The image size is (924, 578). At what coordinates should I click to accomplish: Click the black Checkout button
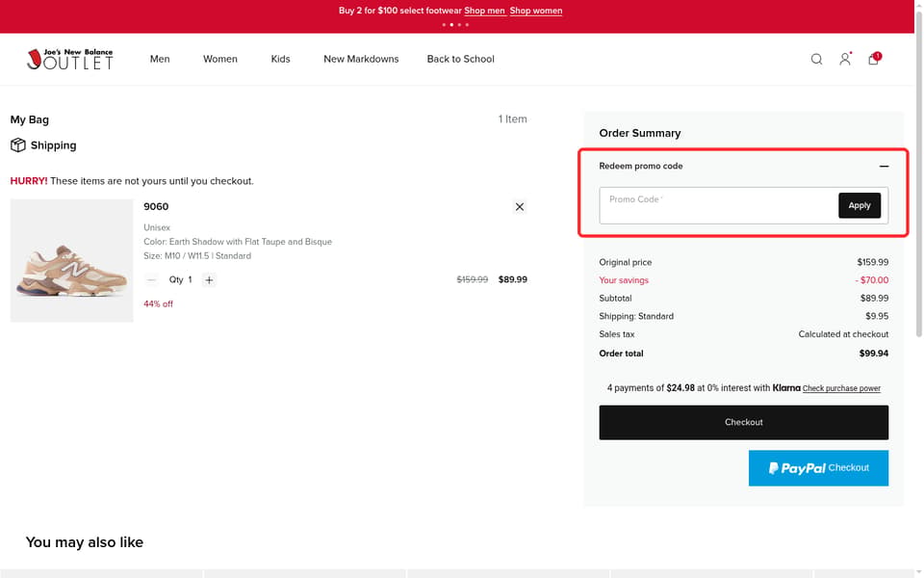click(x=744, y=422)
